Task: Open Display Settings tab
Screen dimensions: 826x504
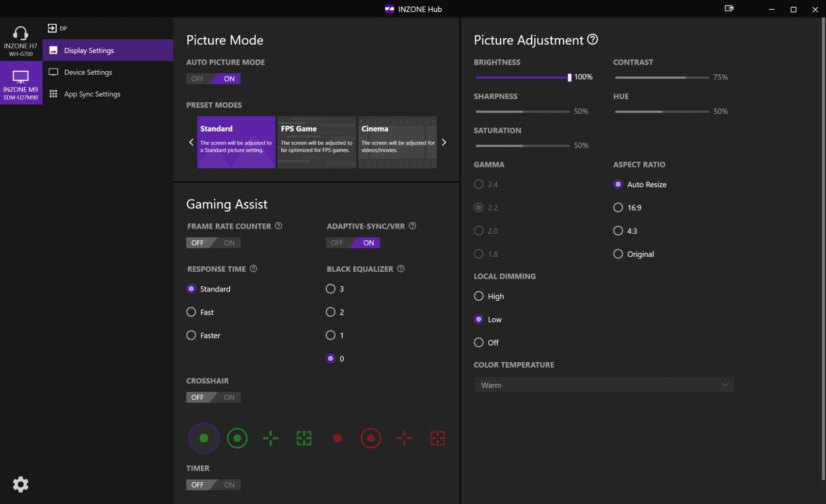Action: point(108,51)
